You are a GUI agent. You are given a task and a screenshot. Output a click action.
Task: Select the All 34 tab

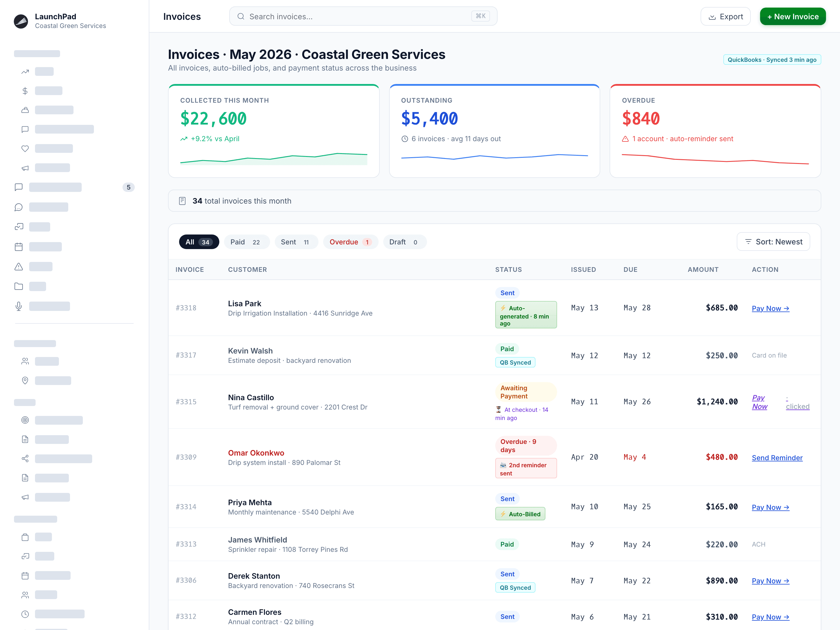click(199, 242)
